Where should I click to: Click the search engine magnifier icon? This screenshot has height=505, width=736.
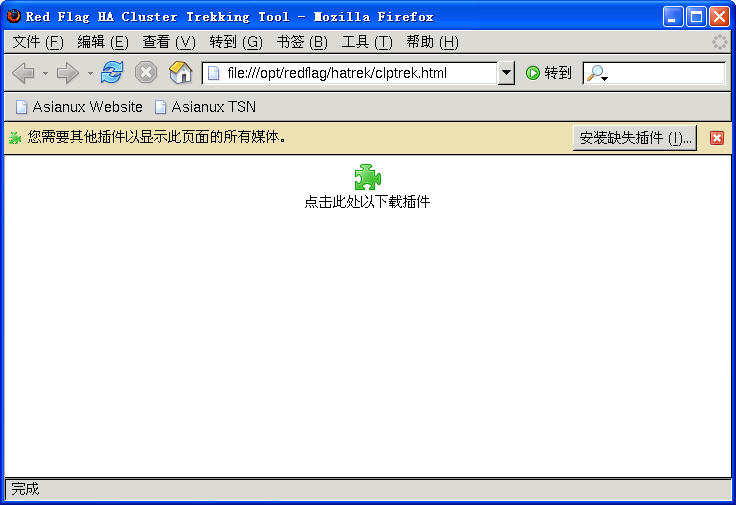(595, 73)
